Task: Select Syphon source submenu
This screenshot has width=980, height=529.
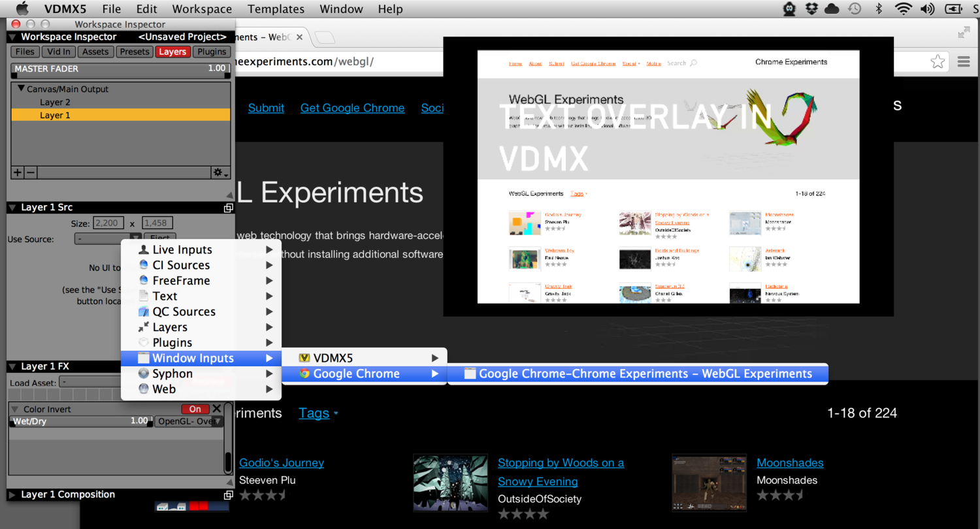Action: click(201, 374)
